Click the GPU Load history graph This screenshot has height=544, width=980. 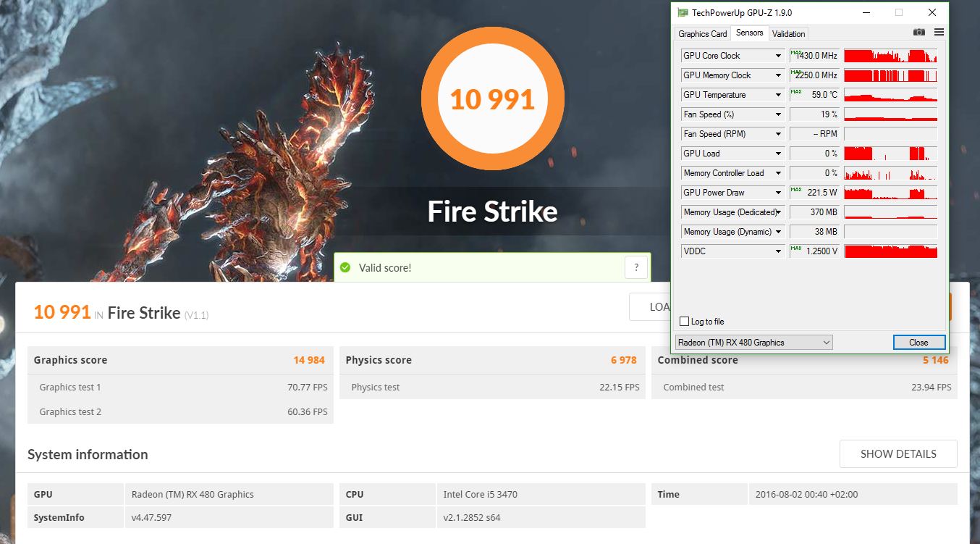coord(890,154)
